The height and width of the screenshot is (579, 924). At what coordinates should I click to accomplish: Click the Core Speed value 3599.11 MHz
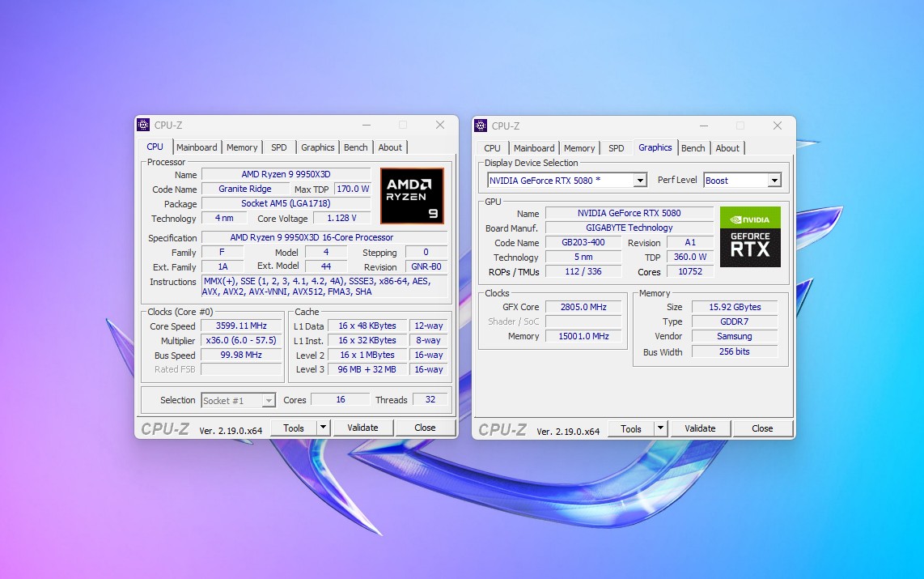click(242, 326)
